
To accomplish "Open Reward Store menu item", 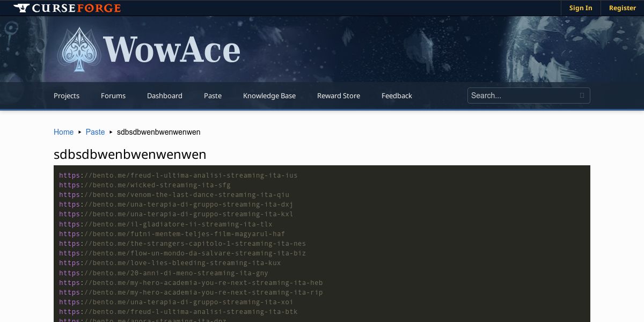I will pyautogui.click(x=339, y=96).
